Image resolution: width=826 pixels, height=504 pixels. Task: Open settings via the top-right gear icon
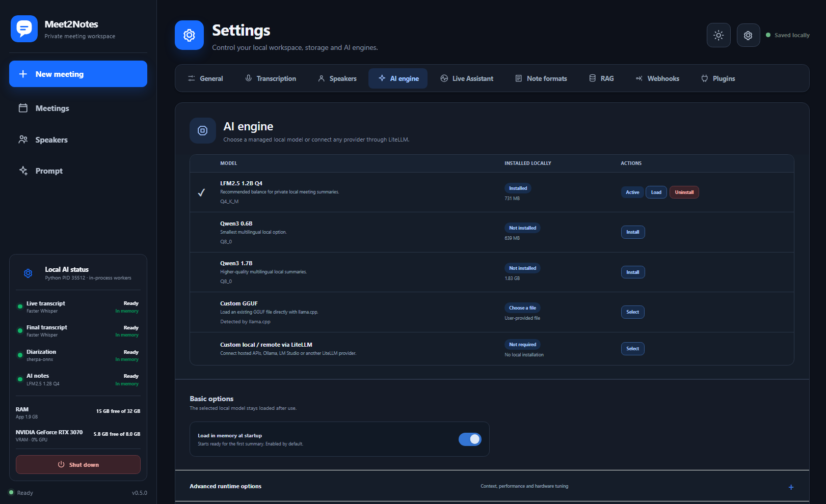coord(748,35)
